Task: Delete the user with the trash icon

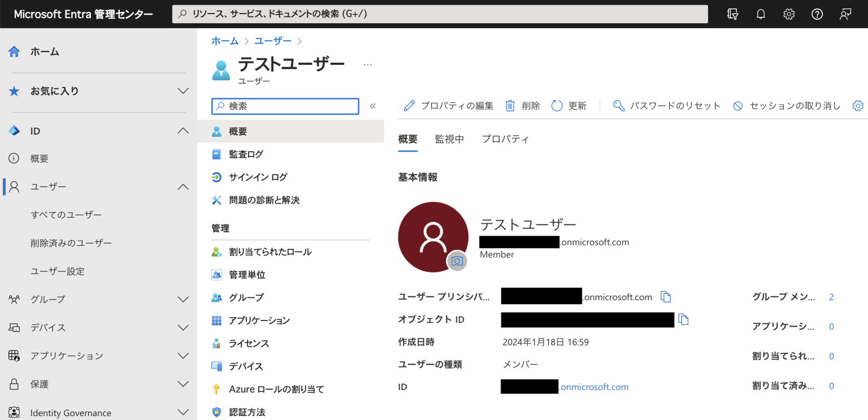Action: click(510, 105)
